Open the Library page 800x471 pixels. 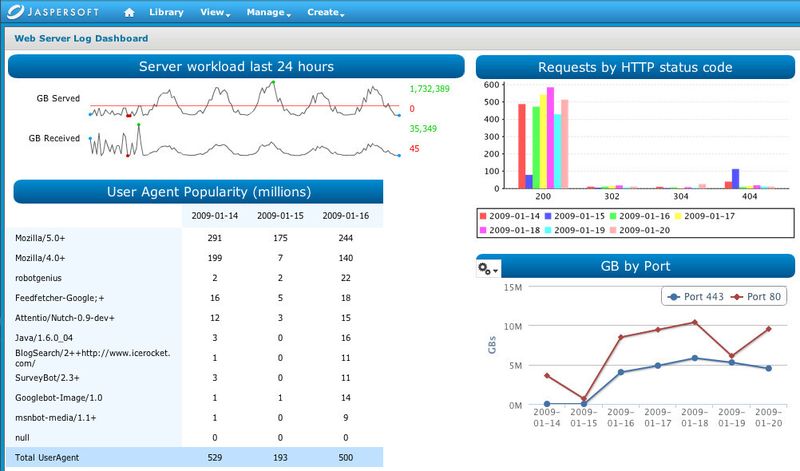pos(166,13)
